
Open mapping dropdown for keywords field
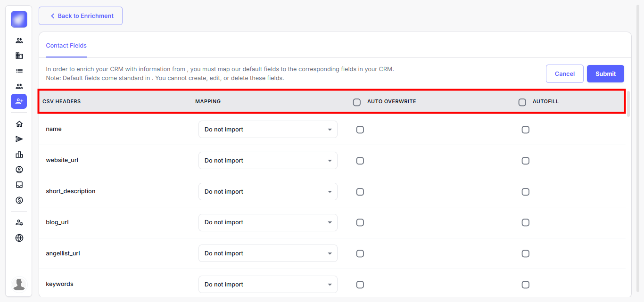268,285
